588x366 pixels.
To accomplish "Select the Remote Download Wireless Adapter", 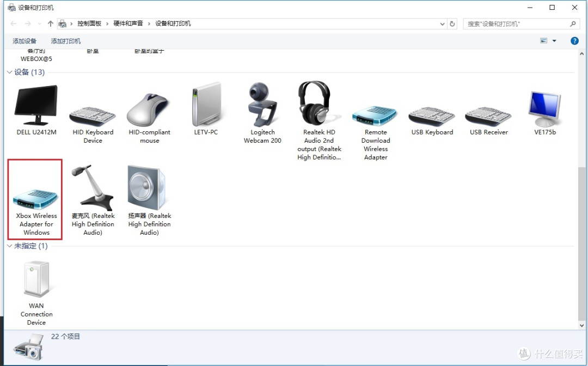I will pyautogui.click(x=375, y=133).
